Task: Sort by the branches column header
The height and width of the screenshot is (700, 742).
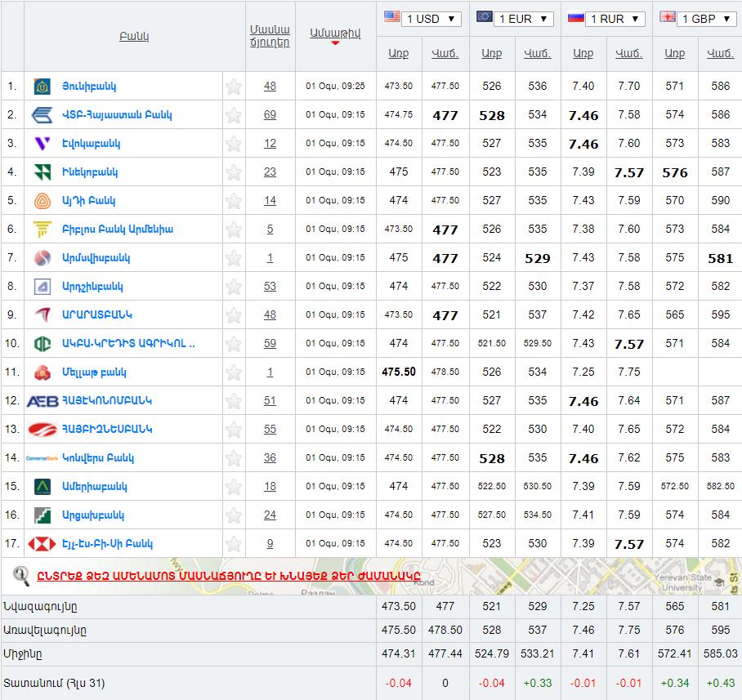Action: [270, 36]
